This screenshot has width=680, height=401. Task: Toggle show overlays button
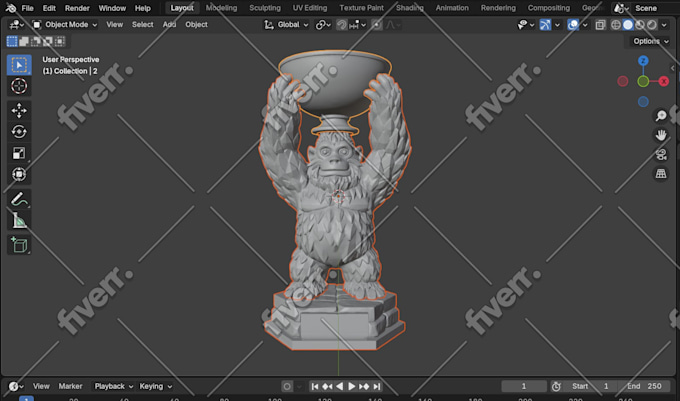point(573,25)
